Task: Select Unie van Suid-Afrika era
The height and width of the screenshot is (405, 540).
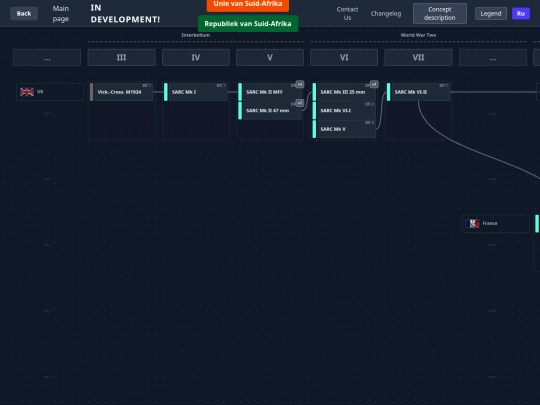Action: pyautogui.click(x=248, y=5)
